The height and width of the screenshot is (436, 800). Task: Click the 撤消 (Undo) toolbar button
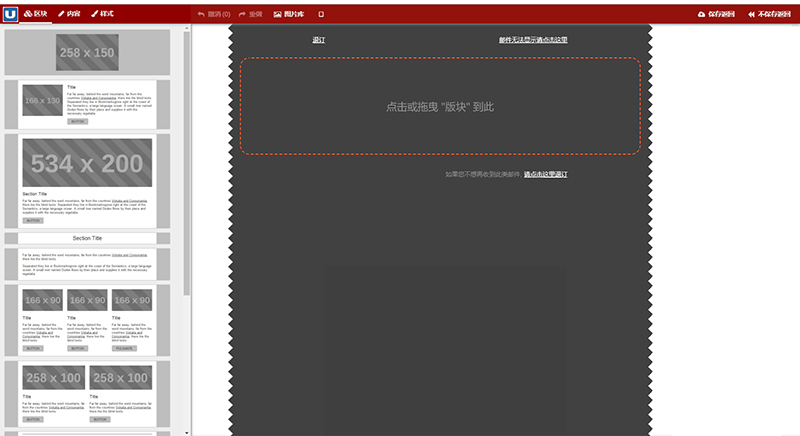click(x=214, y=14)
